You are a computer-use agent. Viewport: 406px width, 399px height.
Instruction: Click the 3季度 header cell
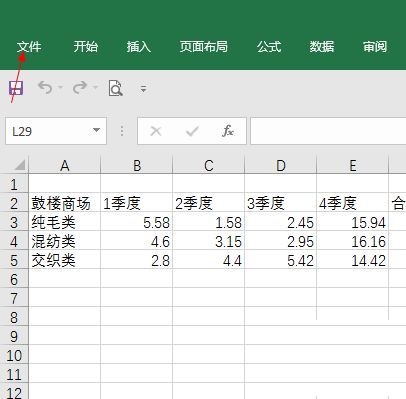[281, 203]
